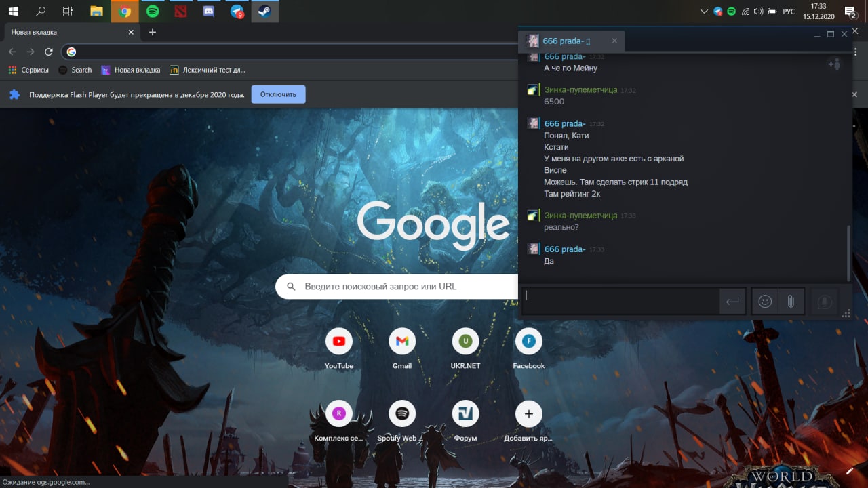This screenshot has height=488, width=868.
Task: Click the battery tray icon
Action: [772, 12]
